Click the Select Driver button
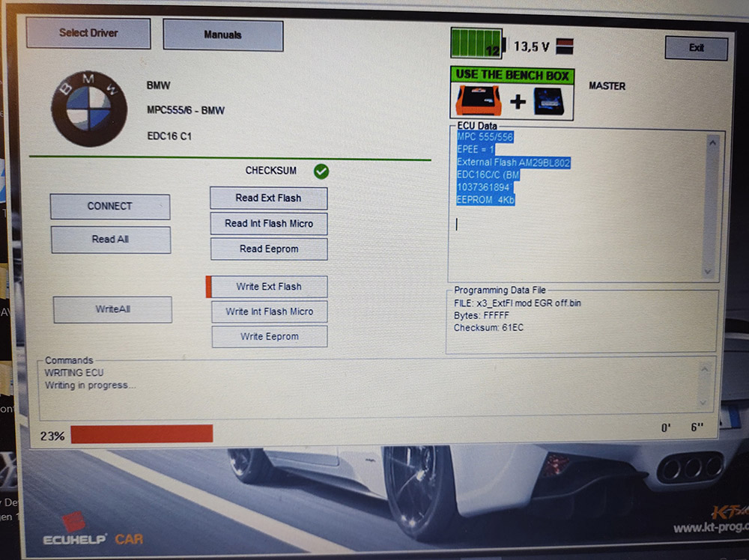749x560 pixels. pyautogui.click(x=88, y=33)
